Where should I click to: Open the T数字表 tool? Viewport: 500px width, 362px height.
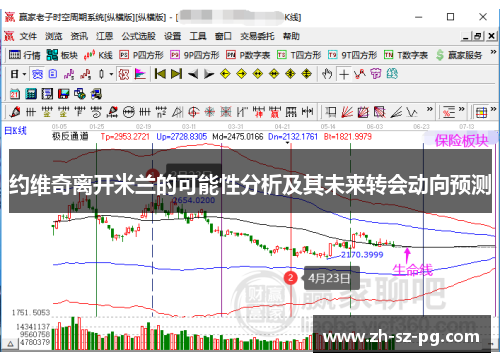point(406,55)
